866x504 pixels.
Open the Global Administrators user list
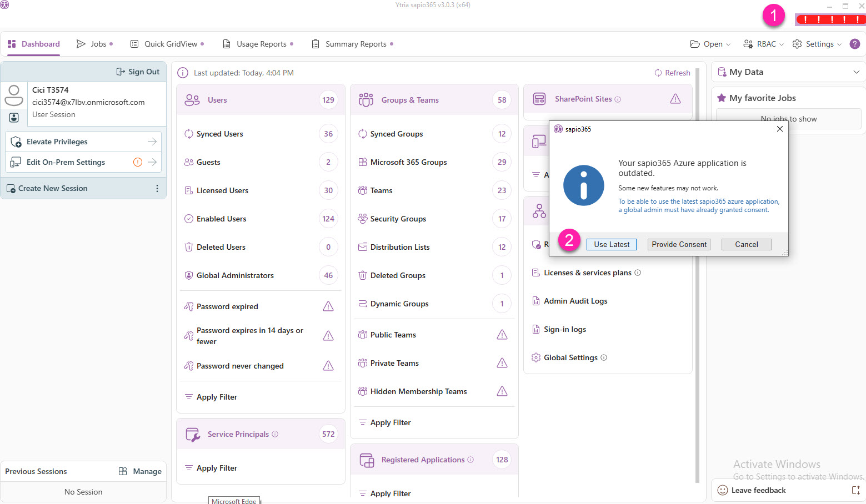pyautogui.click(x=235, y=275)
